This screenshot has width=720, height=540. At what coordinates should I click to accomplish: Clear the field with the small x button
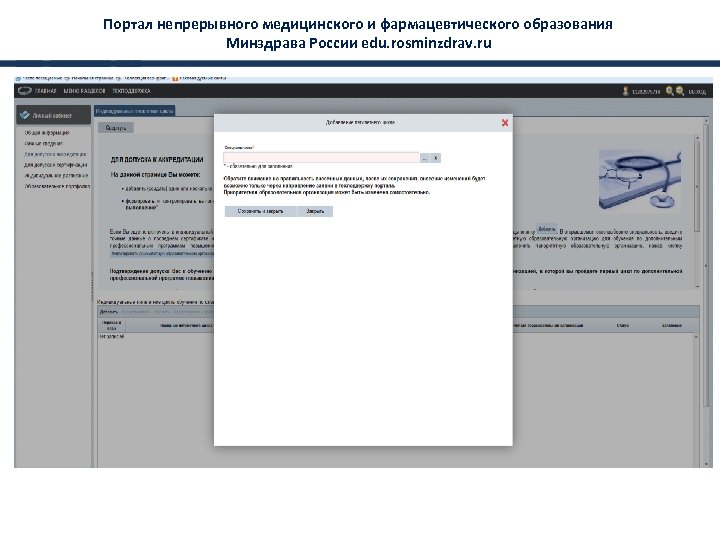pos(436,158)
